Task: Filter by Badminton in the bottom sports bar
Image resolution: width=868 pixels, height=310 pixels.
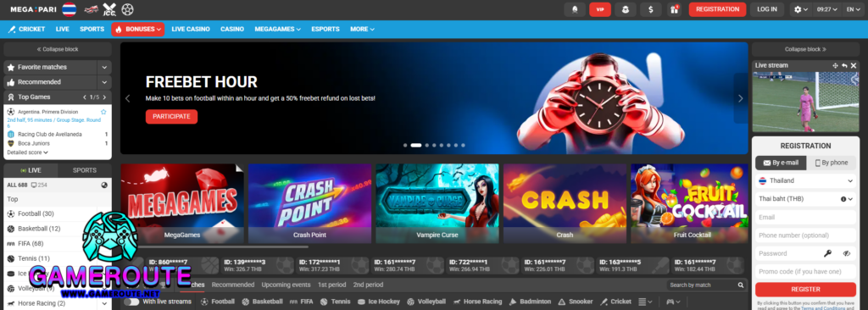Action: (530, 302)
